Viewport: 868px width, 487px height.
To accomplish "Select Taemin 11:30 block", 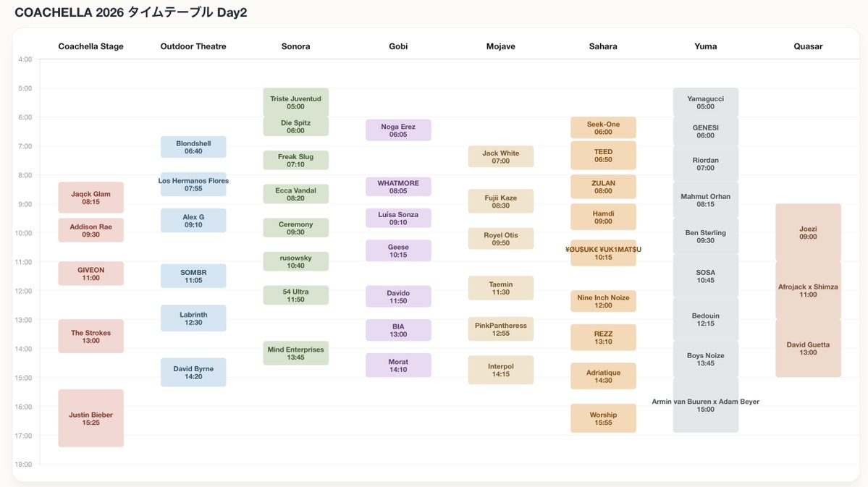I will (500, 288).
